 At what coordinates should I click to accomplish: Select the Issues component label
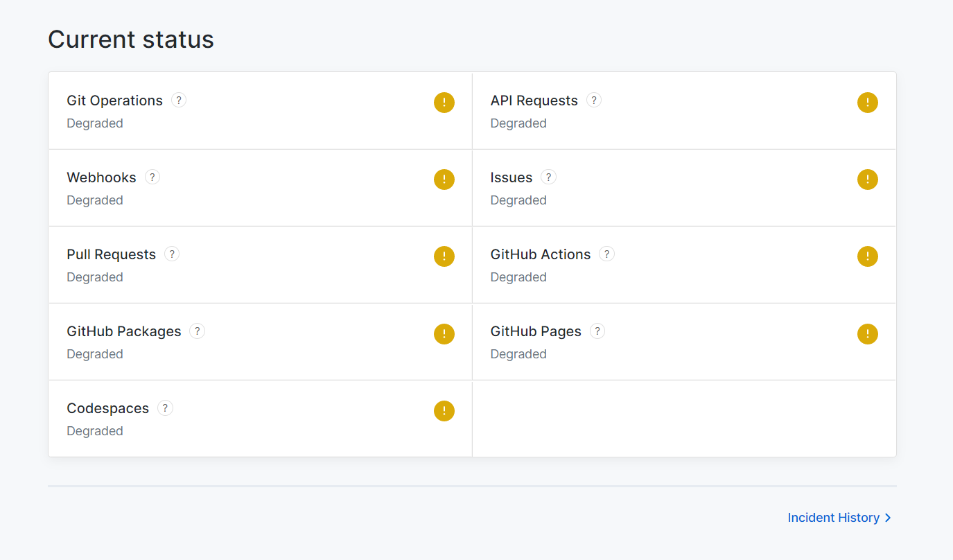tap(512, 177)
